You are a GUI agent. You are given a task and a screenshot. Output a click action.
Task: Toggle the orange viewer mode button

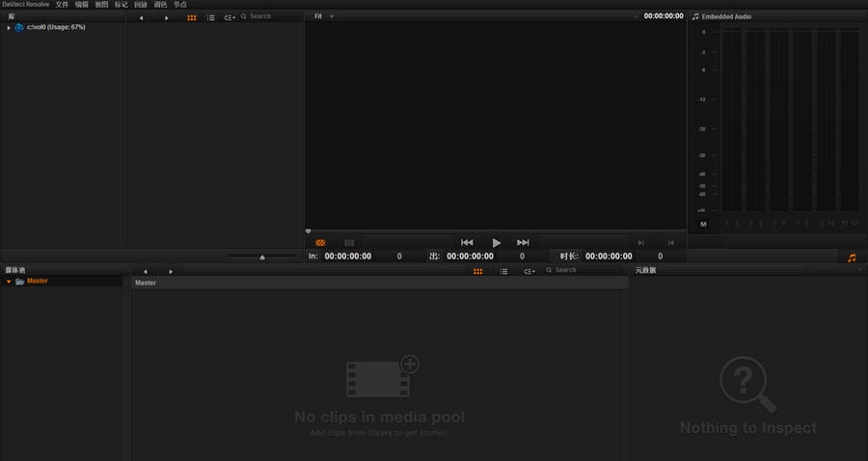(x=320, y=243)
